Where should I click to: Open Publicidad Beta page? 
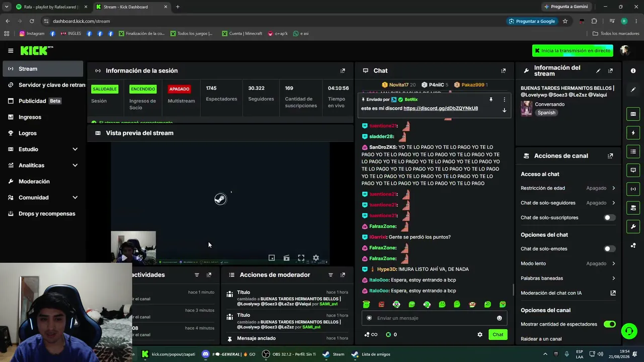click(x=43, y=101)
